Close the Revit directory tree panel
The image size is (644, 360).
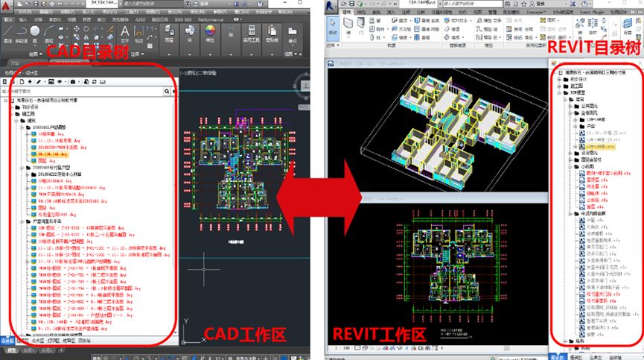pyautogui.click(x=640, y=63)
